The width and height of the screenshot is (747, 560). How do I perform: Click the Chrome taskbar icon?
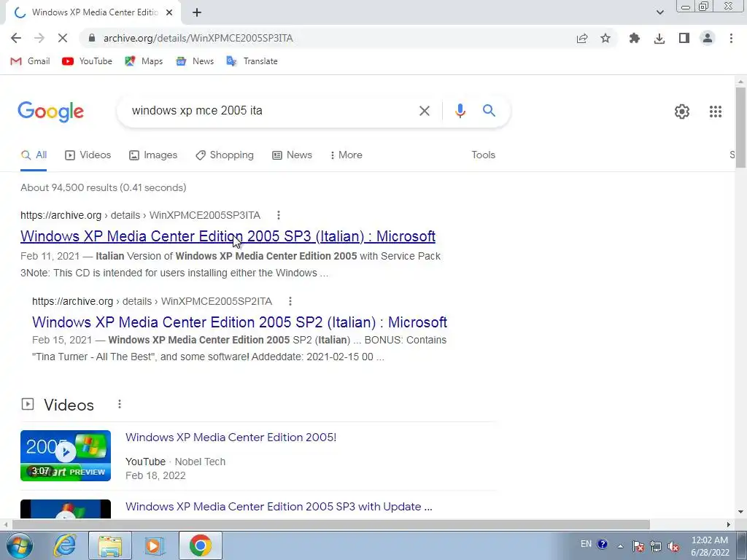(201, 545)
